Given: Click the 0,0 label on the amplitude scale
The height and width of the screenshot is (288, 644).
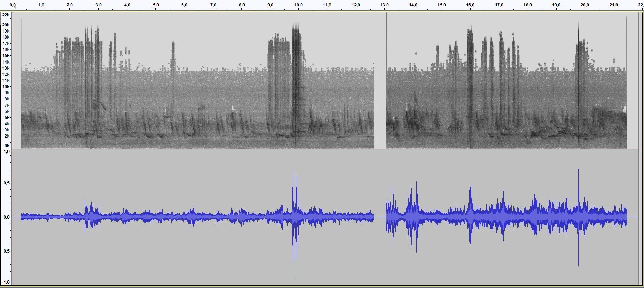Looking at the screenshot, I should pos(6,217).
